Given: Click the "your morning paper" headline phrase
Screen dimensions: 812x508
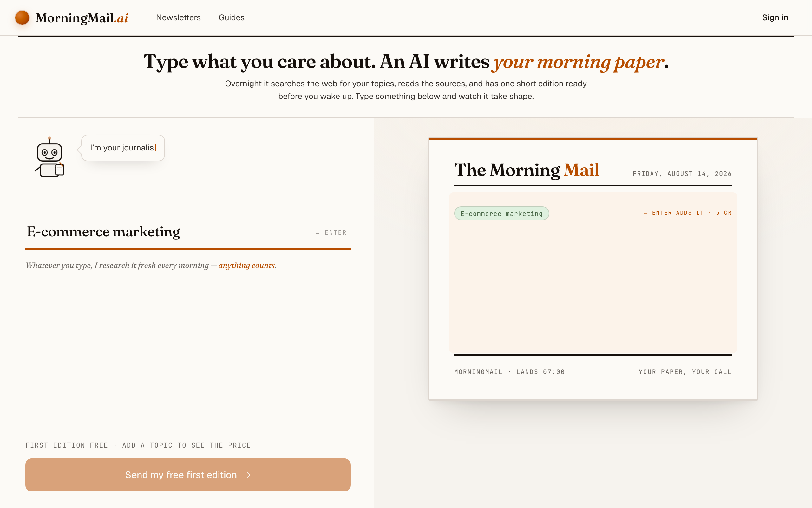Looking at the screenshot, I should [579, 62].
